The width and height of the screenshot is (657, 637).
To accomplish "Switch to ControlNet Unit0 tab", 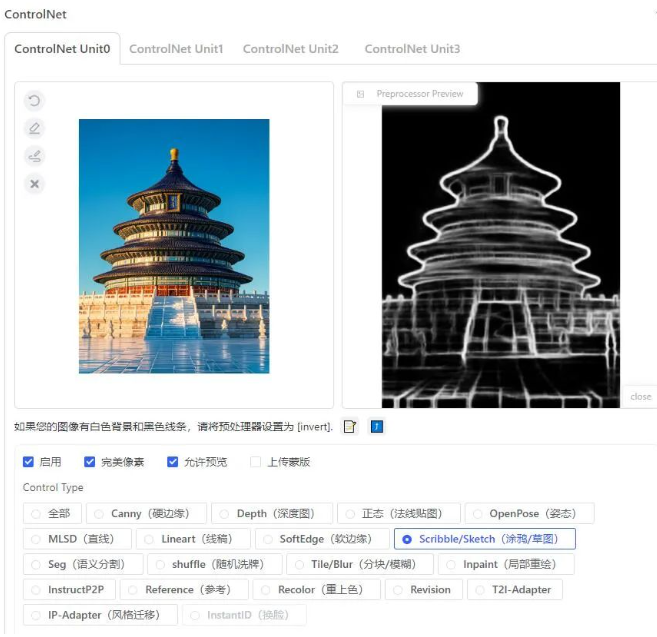I will (62, 49).
